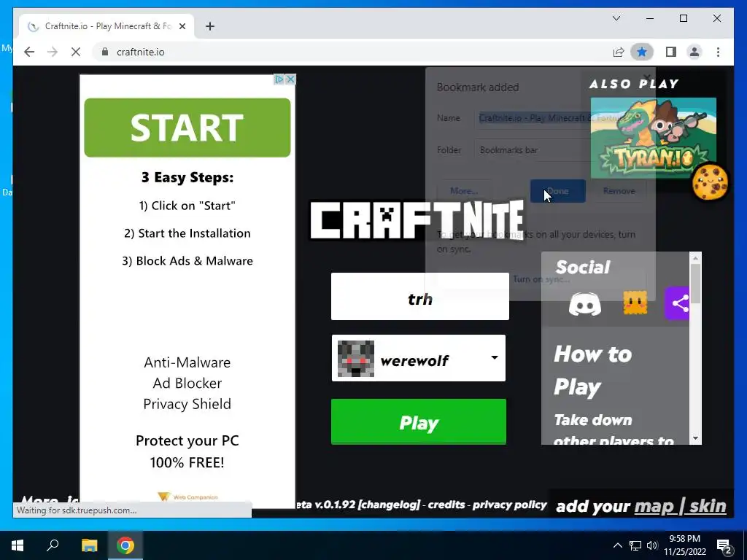Click the volume speaker tray icon
Image resolution: width=747 pixels, height=560 pixels.
(652, 545)
